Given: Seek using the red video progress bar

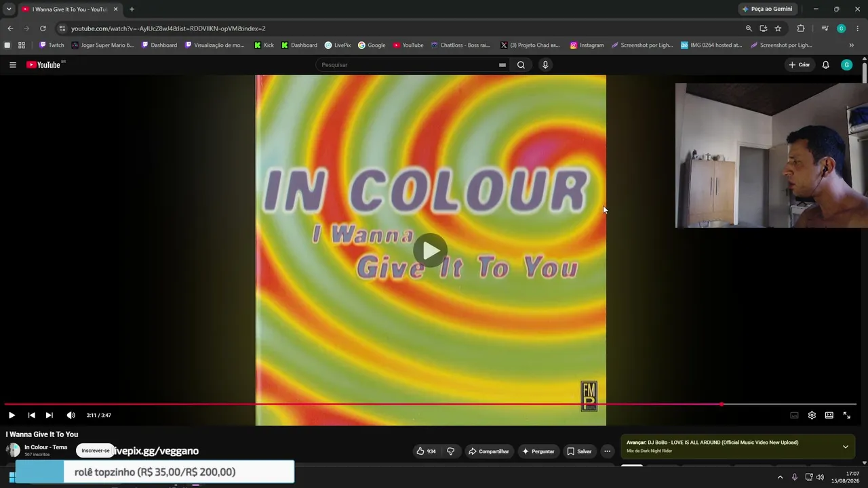Looking at the screenshot, I should click(x=431, y=404).
